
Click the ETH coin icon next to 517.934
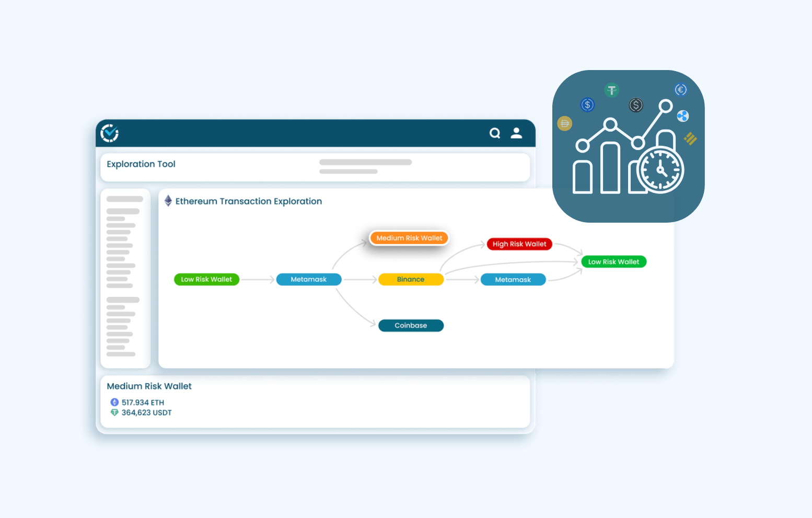point(114,402)
